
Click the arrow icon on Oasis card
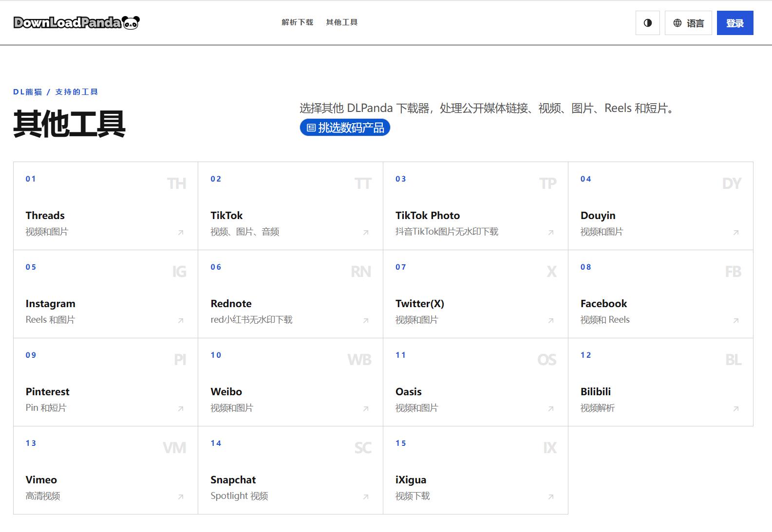pyautogui.click(x=551, y=409)
